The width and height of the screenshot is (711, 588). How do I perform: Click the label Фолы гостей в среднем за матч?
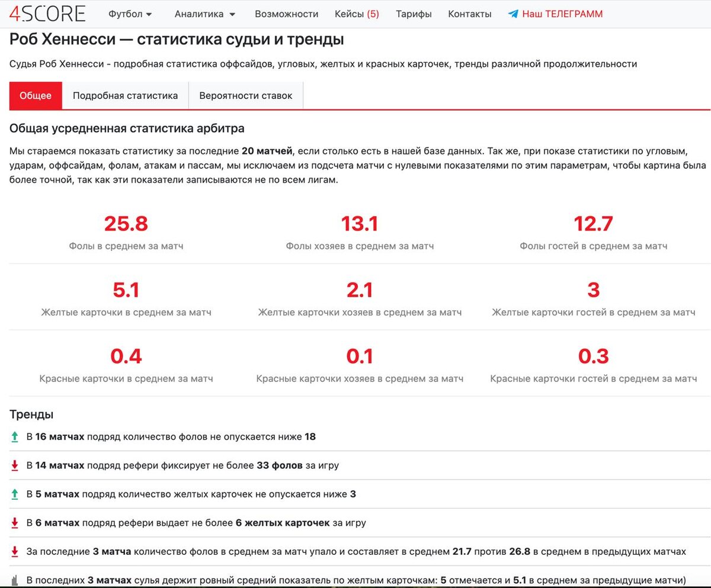click(x=593, y=246)
